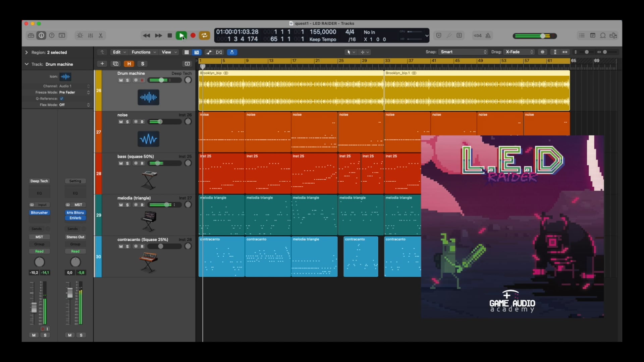644x362 pixels.
Task: Click the scissors Editors button
Action: click(101, 36)
